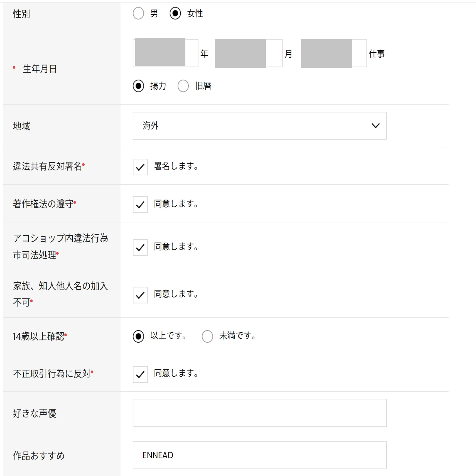The image size is (476, 476).
Task: Select the 未満です age radio button
Action: click(207, 336)
